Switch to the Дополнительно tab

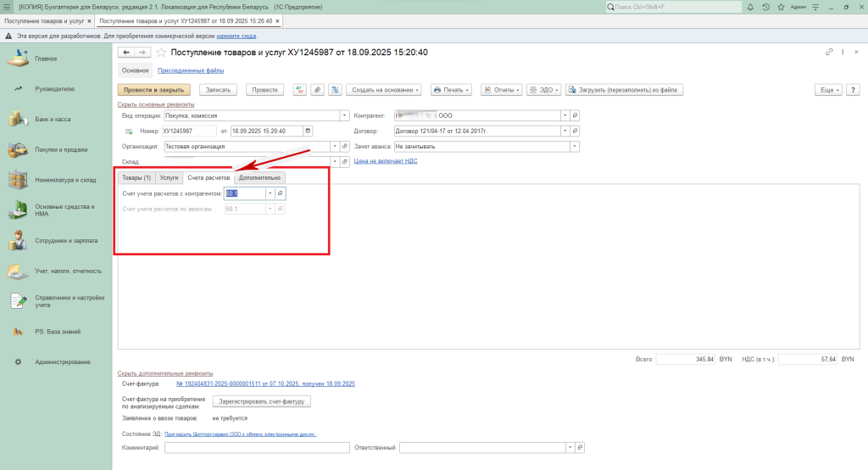click(x=259, y=177)
